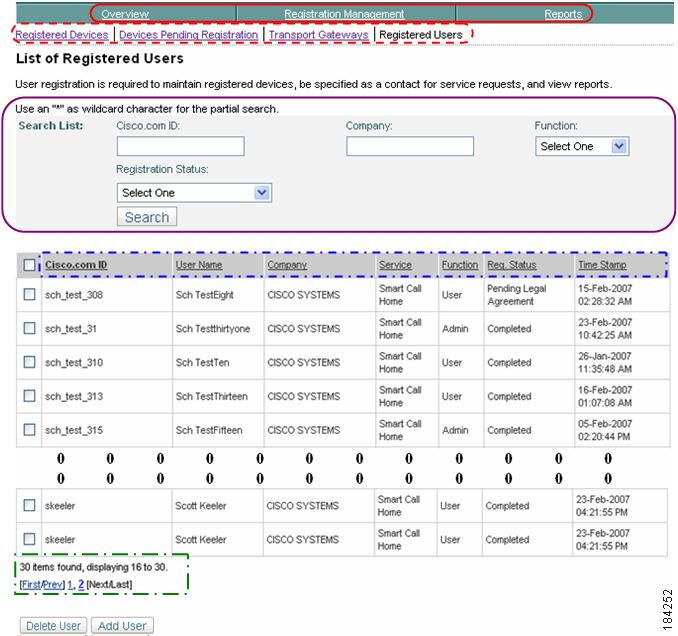This screenshot has height=636, width=678.
Task: Focus the Company search field
Action: coord(409,146)
